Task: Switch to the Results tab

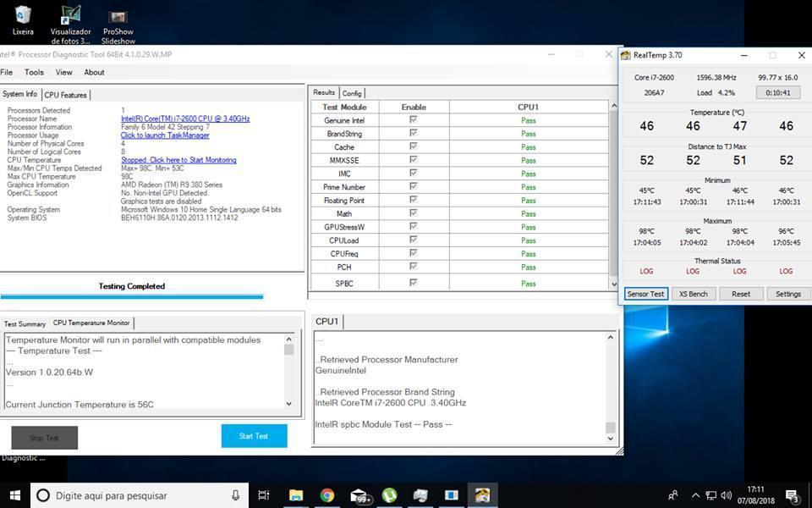Action: [324, 92]
